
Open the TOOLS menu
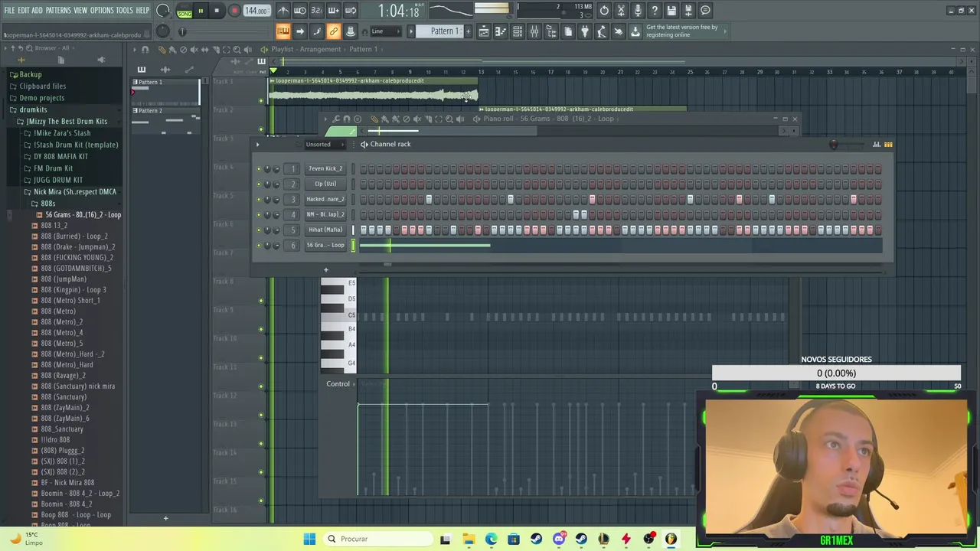(x=124, y=10)
